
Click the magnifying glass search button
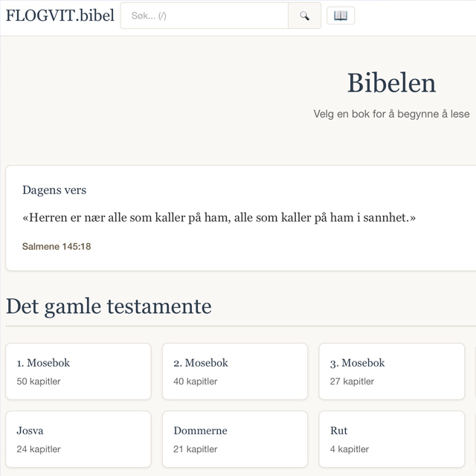click(x=304, y=16)
